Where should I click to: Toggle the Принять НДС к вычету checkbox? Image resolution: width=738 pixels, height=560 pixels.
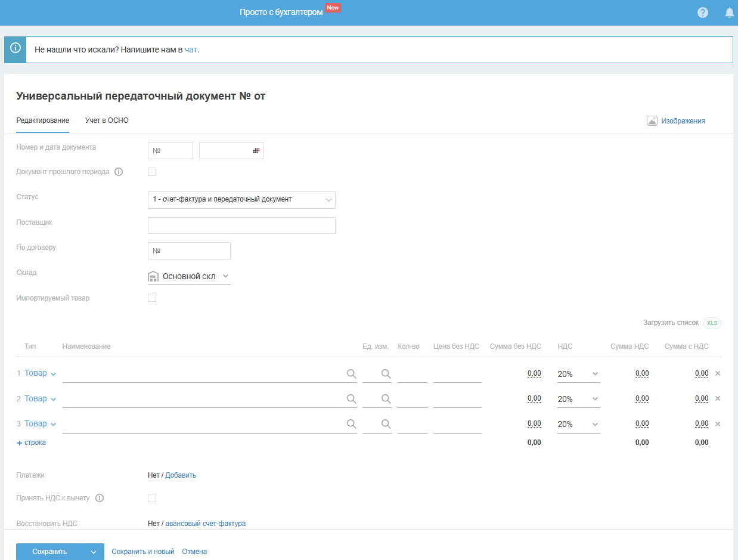[x=152, y=498]
